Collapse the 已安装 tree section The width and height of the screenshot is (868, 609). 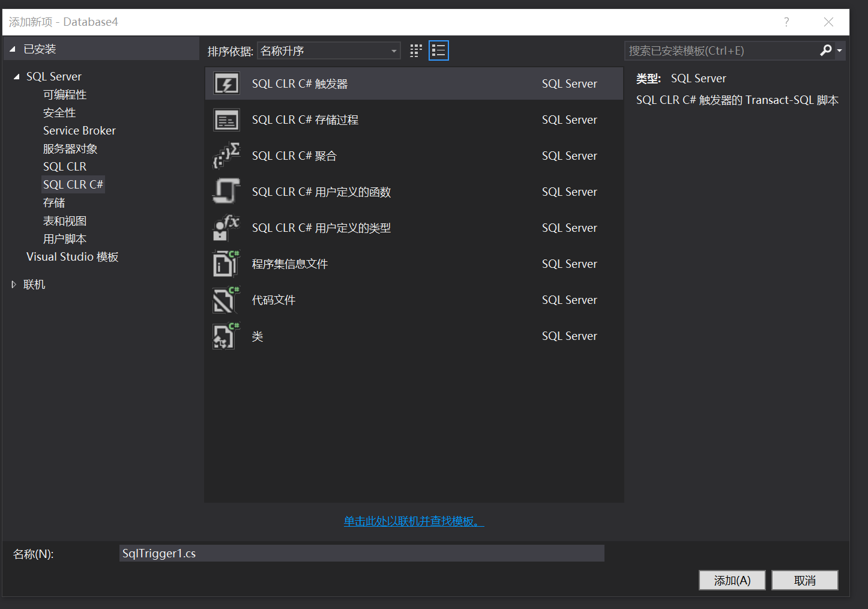tap(12, 49)
